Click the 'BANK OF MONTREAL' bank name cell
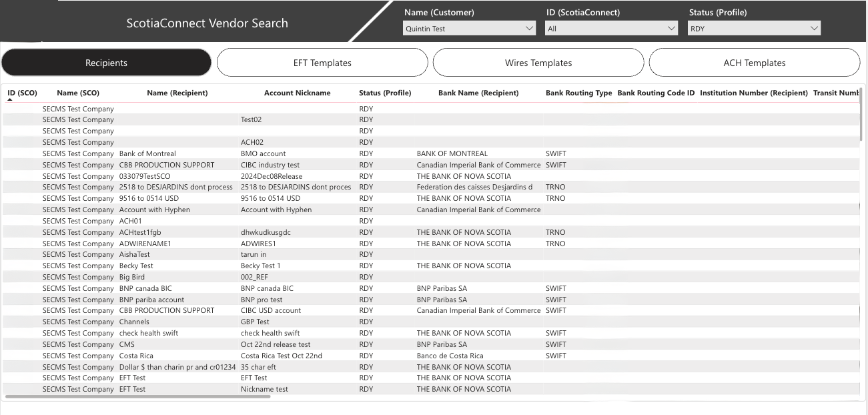The image size is (868, 415). (x=452, y=153)
